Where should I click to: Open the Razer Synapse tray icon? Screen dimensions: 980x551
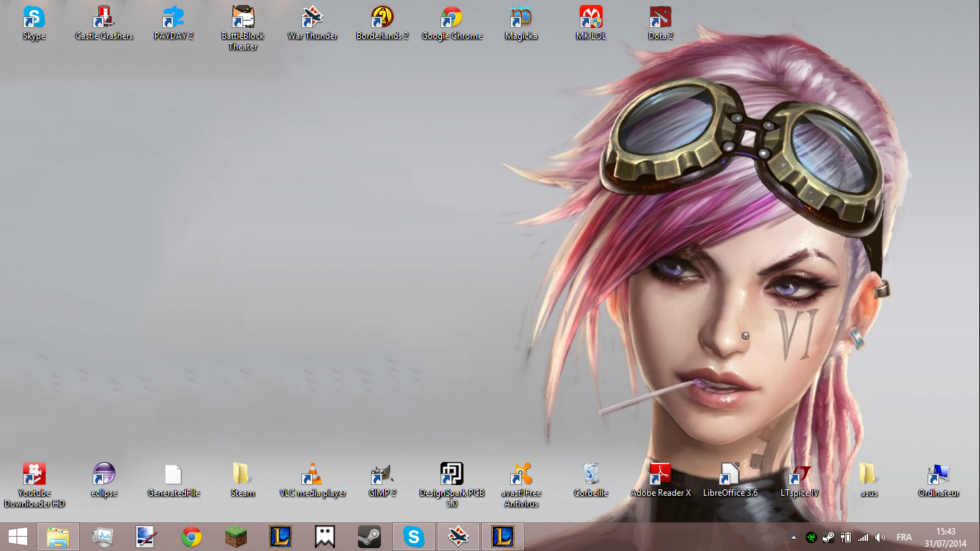tap(811, 537)
